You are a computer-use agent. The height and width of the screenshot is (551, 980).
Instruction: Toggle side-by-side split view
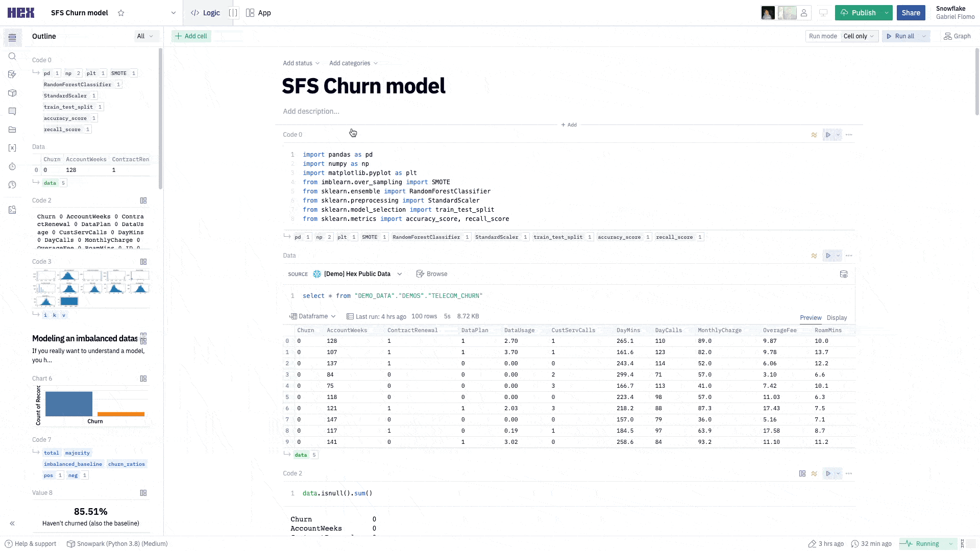tap(233, 13)
